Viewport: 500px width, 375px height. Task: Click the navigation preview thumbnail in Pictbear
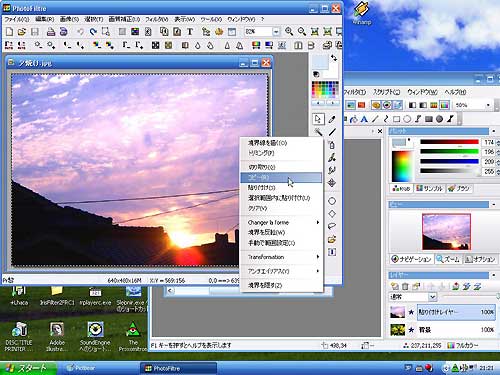point(446,232)
